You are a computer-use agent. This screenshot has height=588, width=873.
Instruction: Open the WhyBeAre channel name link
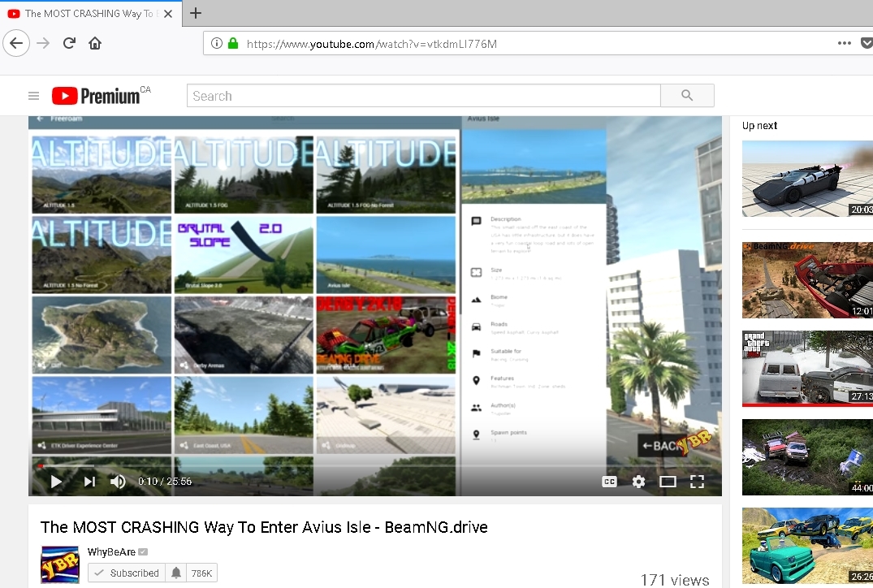pyautogui.click(x=111, y=551)
